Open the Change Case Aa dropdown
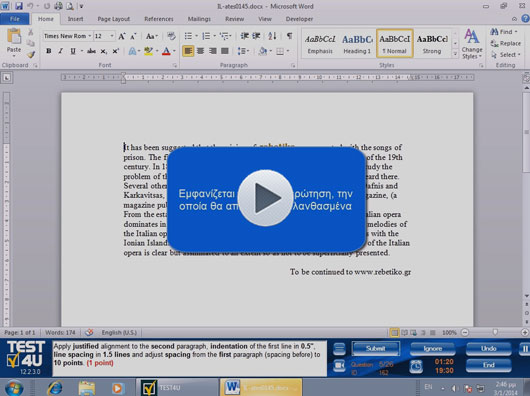 pyautogui.click(x=151, y=36)
